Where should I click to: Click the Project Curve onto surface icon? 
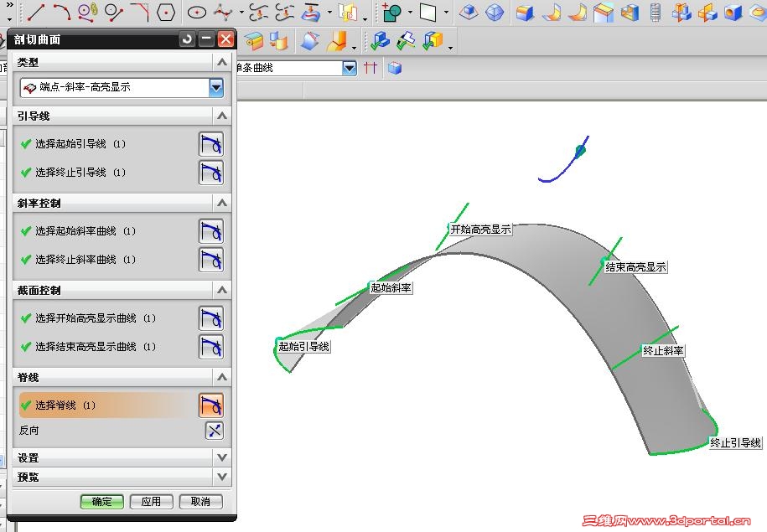click(x=311, y=13)
